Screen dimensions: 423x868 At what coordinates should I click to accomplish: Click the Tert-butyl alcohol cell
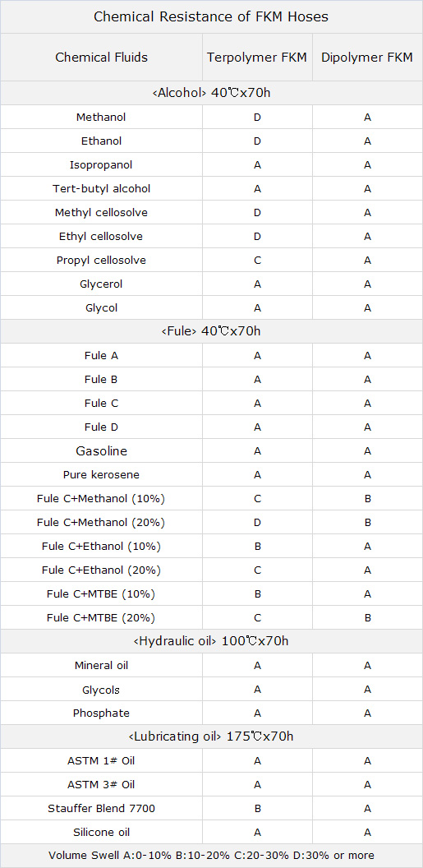(101, 189)
